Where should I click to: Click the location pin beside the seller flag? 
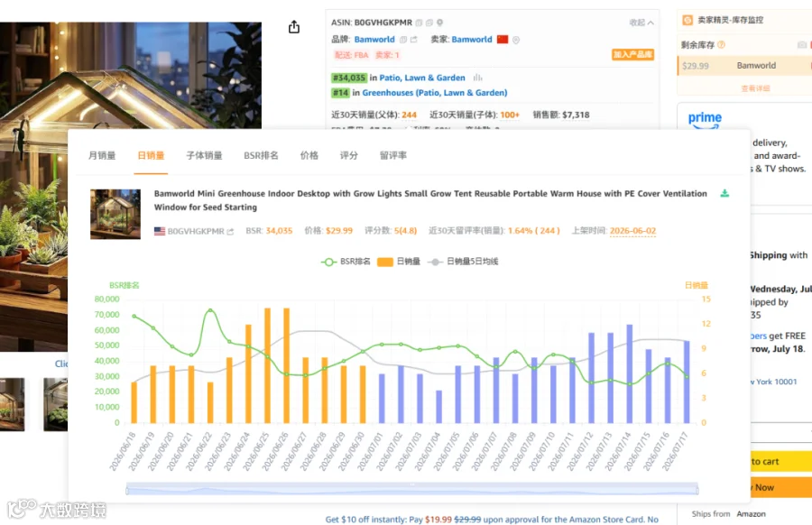[x=516, y=40]
